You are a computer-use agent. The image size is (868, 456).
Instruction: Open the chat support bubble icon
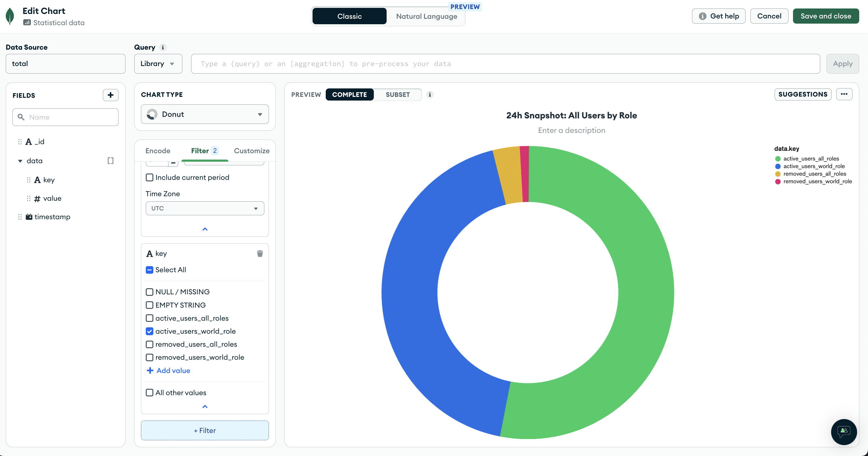tap(844, 432)
